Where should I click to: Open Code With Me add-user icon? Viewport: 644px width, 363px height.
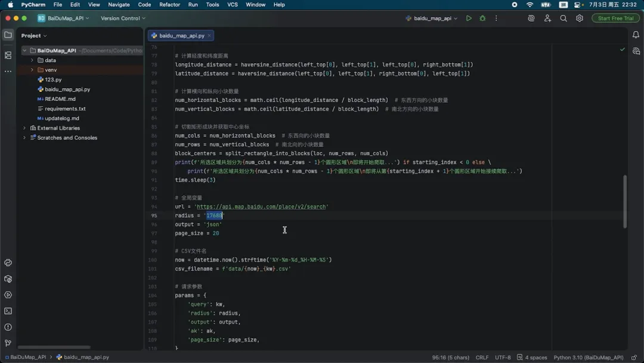(547, 18)
